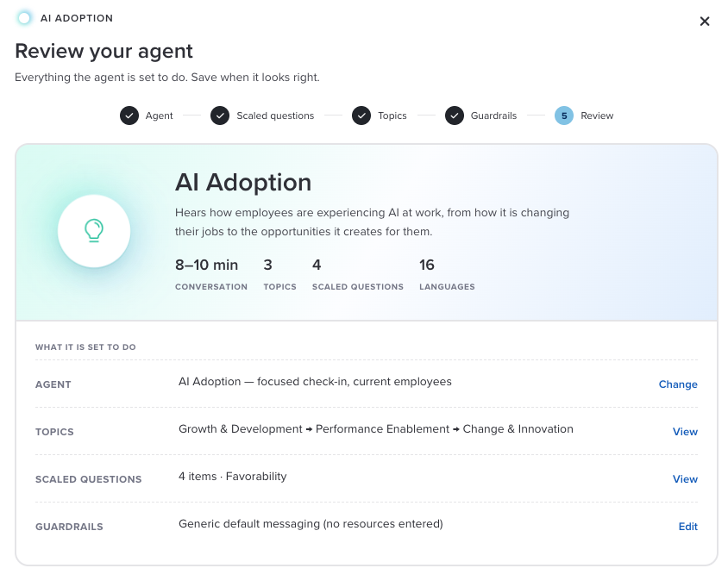Click the 16 languages value
Image resolution: width=728 pixels, height=587 pixels.
[427, 265]
